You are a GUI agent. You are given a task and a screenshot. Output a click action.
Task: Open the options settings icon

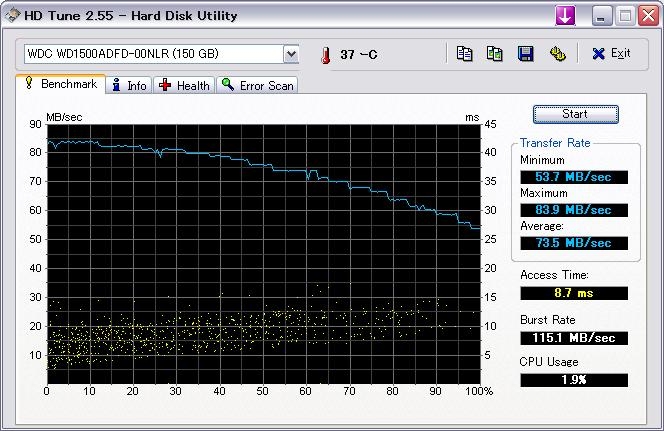click(x=557, y=54)
